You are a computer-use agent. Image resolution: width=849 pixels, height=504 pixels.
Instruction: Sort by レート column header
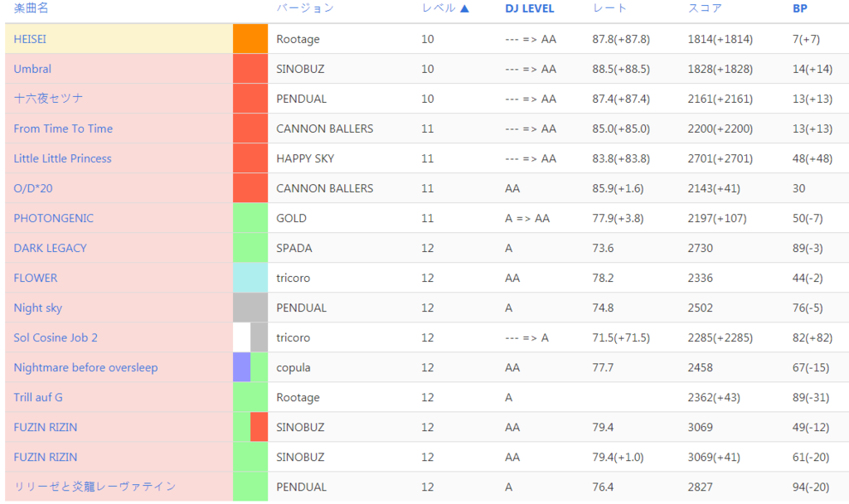(x=609, y=8)
